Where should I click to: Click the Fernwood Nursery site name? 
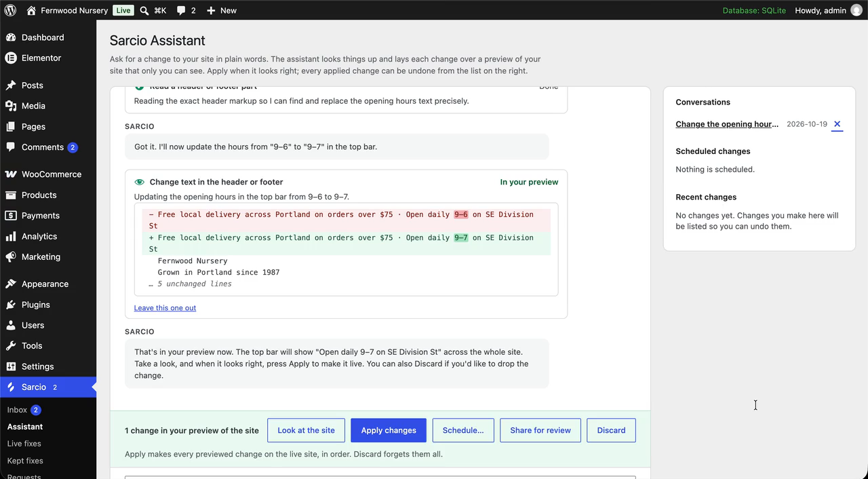74,10
